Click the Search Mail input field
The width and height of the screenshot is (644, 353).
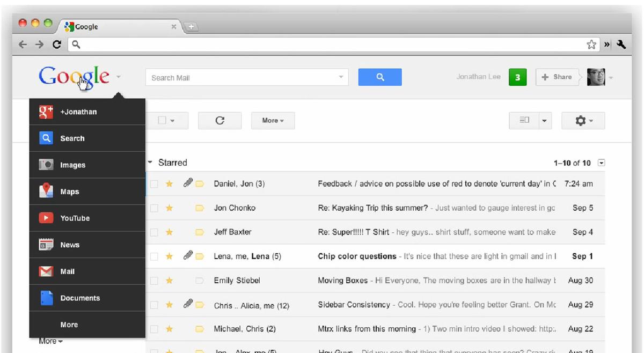(246, 77)
